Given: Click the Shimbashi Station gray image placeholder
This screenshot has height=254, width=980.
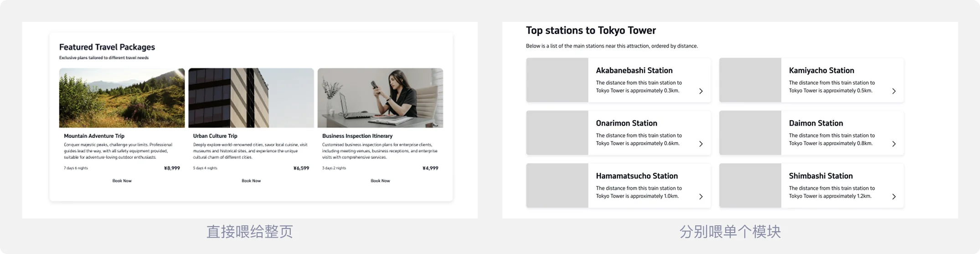Looking at the screenshot, I should coord(750,186).
